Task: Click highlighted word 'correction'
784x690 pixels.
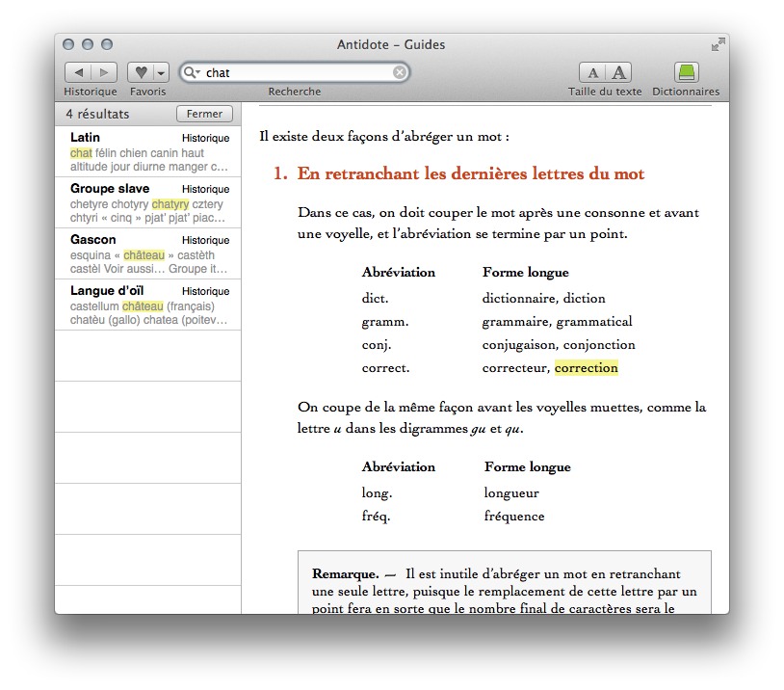Action: (x=587, y=368)
